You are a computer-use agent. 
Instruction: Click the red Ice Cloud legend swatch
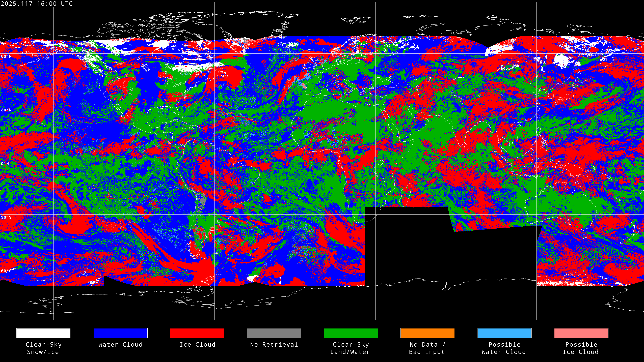click(x=197, y=333)
